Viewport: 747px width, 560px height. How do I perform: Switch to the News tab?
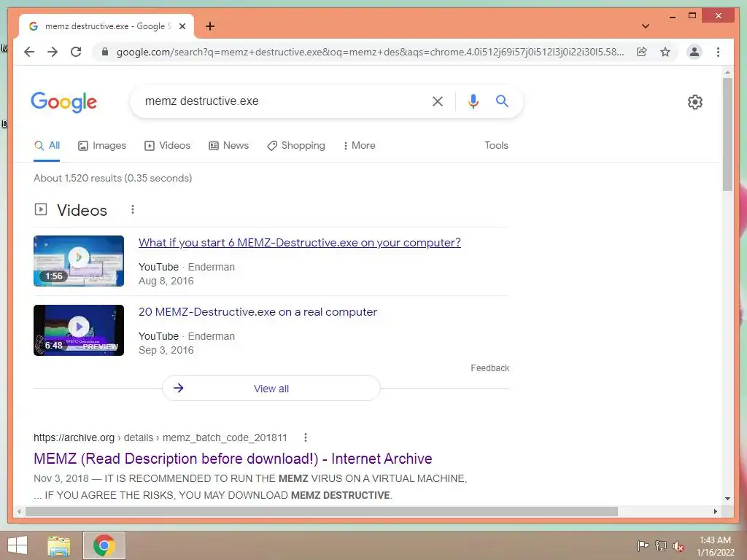[228, 146]
